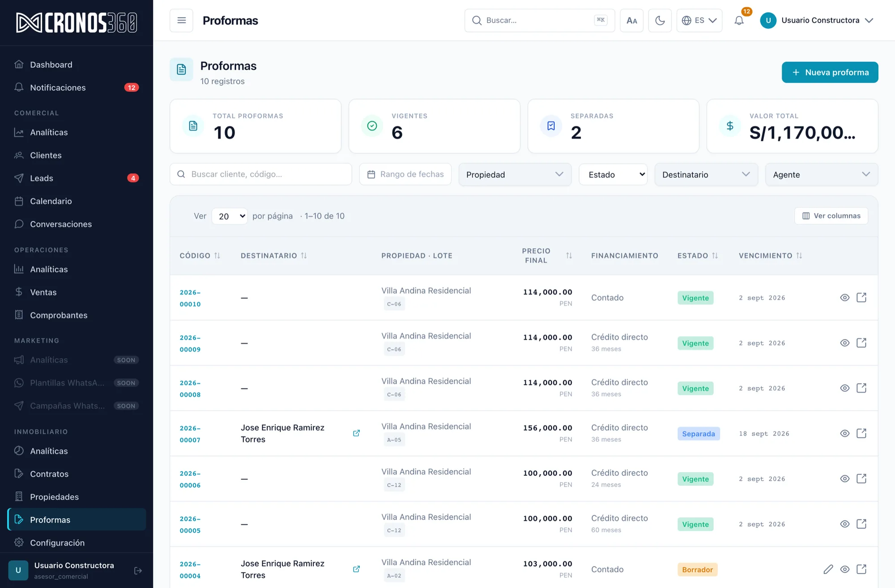
Task: Open the notifications bell in the header
Action: 739,21
